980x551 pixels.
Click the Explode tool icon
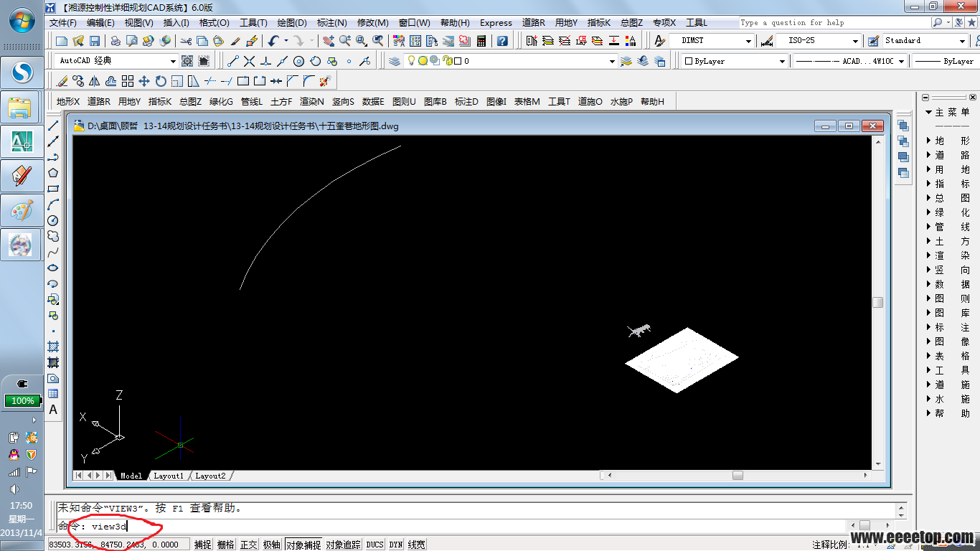326,81
